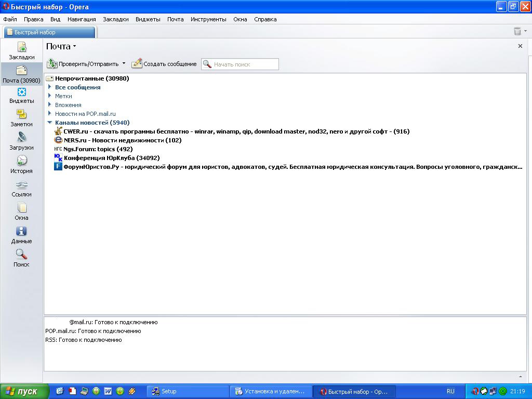
Task: Expand the Вложения tree node
Action: 49,104
